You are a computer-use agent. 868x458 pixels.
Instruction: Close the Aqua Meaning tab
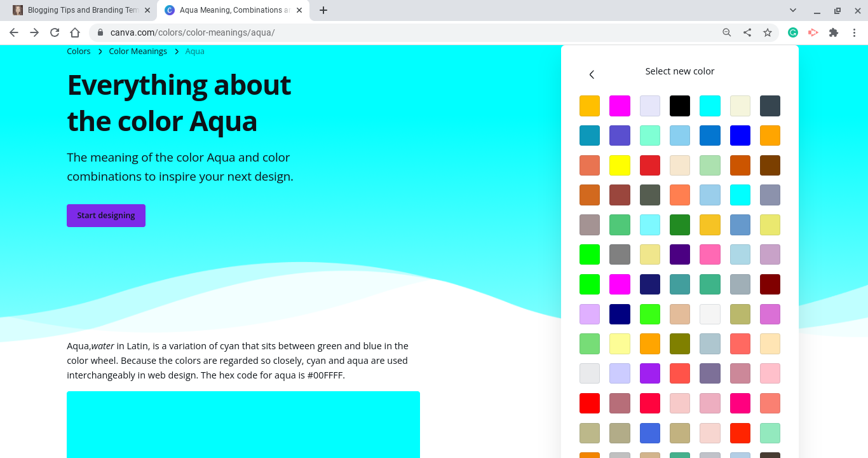(300, 10)
